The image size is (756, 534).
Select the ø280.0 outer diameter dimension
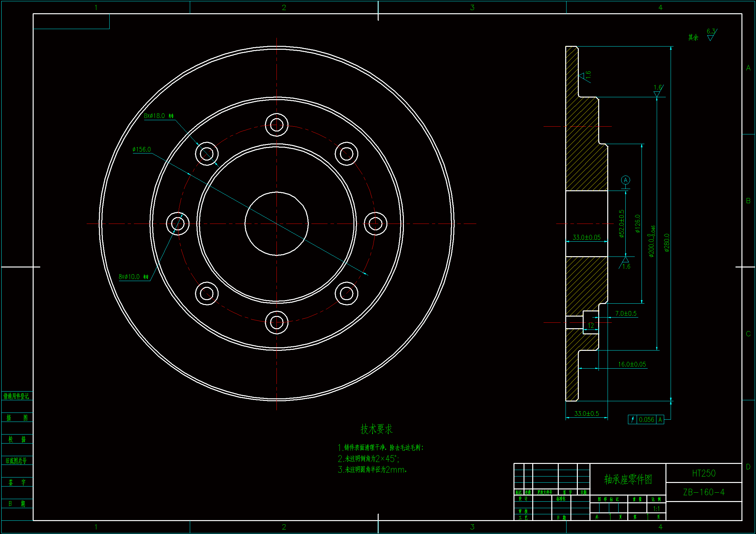[x=667, y=243]
